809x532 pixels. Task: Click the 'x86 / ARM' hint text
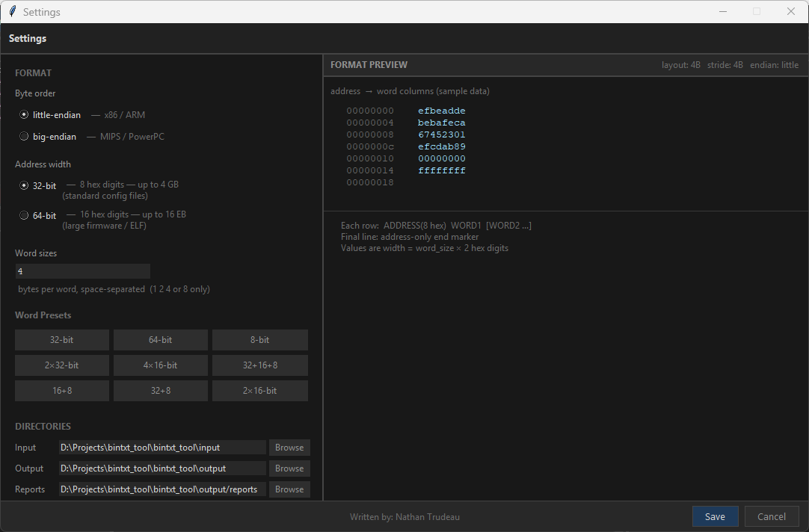pos(124,115)
